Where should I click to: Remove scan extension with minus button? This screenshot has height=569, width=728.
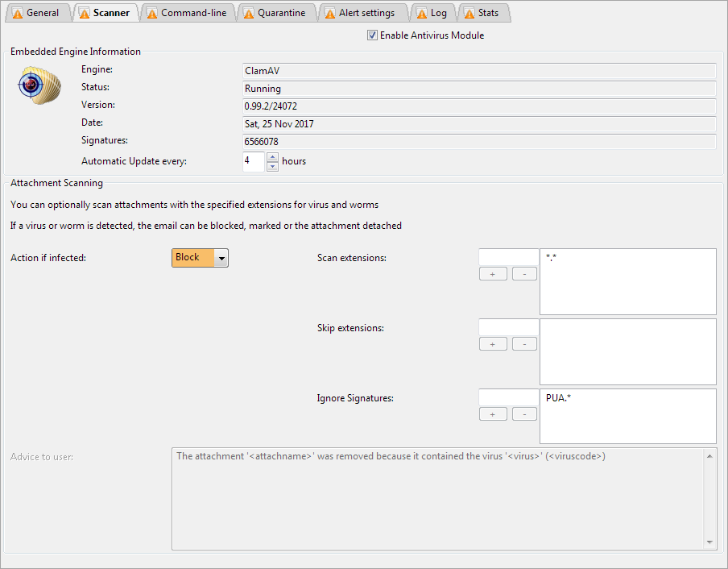point(524,274)
